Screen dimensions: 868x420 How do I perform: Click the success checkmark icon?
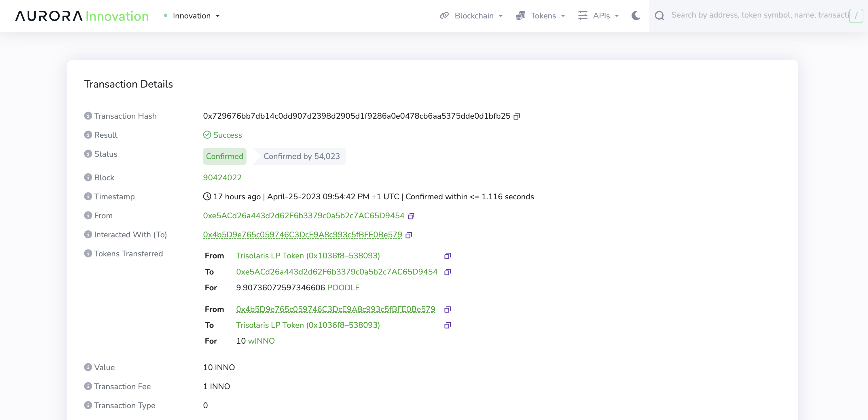pos(207,135)
